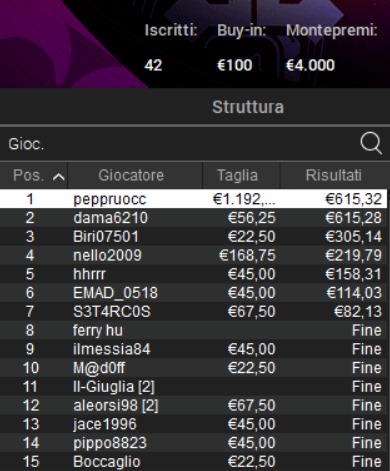Pick the ilmessia84 row
Viewport: 390px width, 471px height.
(194, 349)
